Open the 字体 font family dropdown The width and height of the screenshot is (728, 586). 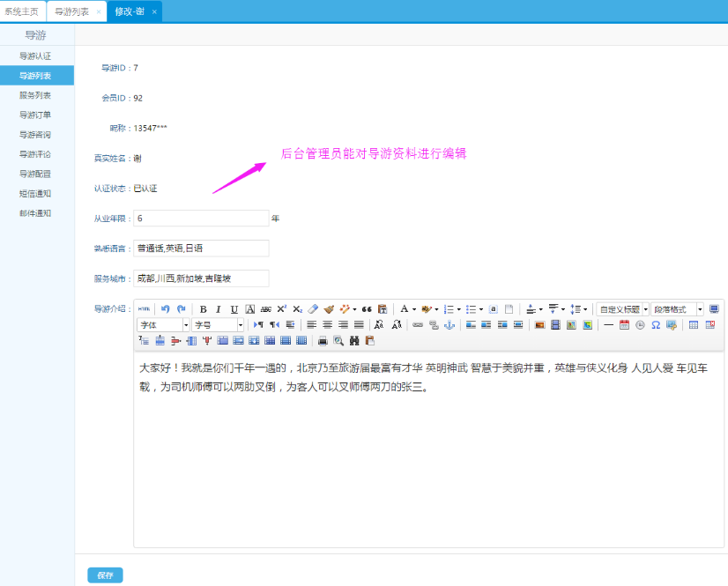click(163, 325)
